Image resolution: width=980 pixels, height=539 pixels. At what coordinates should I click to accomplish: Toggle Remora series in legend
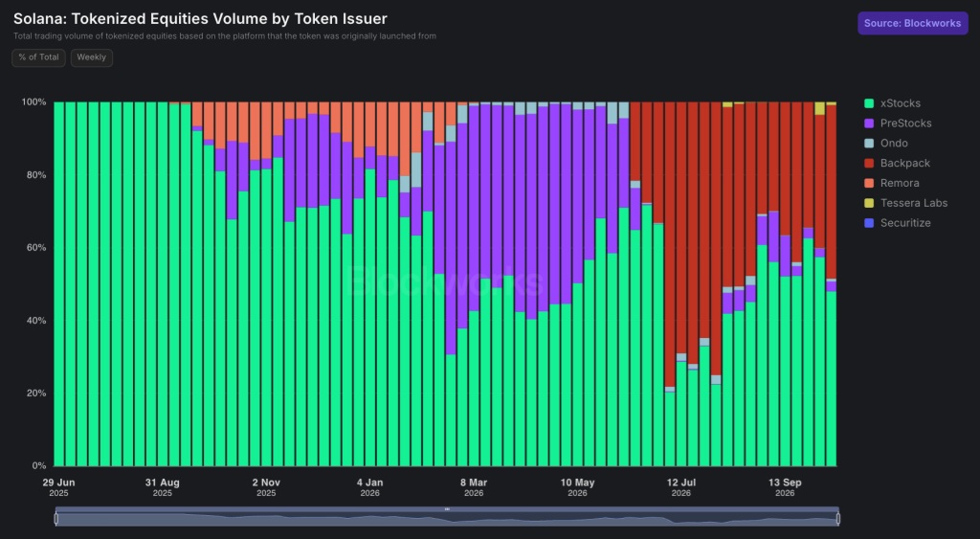pyautogui.click(x=891, y=183)
